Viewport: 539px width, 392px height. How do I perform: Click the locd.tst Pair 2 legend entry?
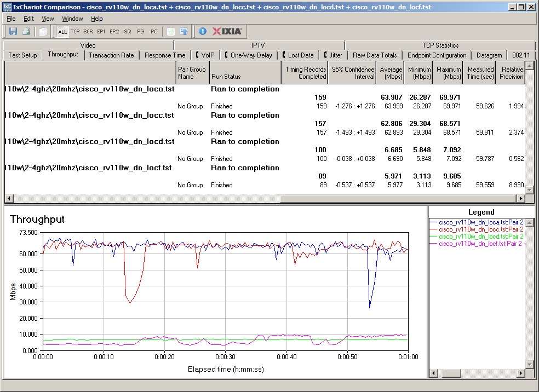point(478,237)
